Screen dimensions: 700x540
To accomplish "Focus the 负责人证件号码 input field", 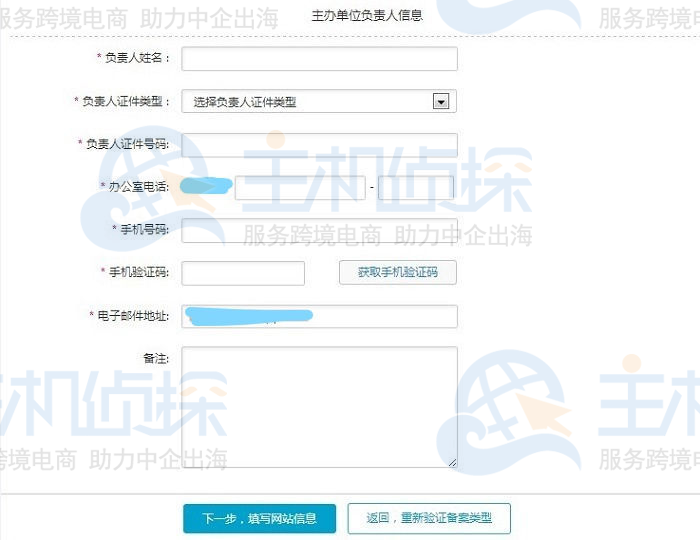I will [319, 145].
